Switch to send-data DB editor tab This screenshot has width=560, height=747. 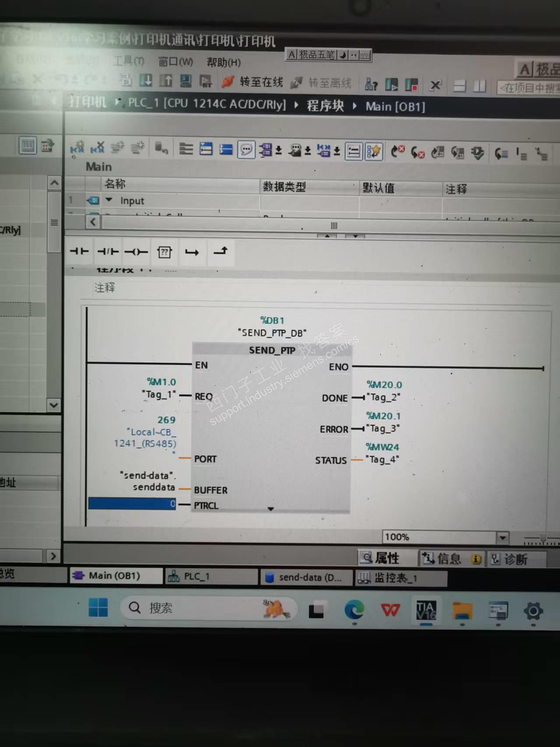tap(307, 578)
